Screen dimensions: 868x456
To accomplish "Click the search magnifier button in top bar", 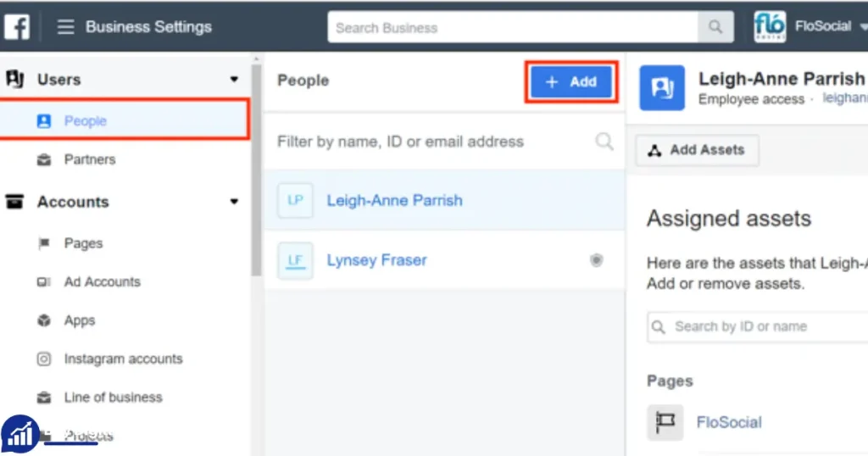I will 715,26.
